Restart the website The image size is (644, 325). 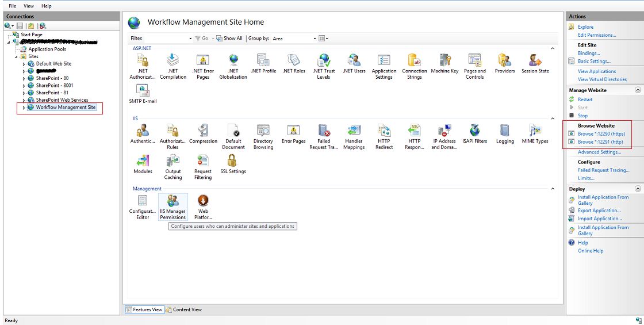coord(585,100)
